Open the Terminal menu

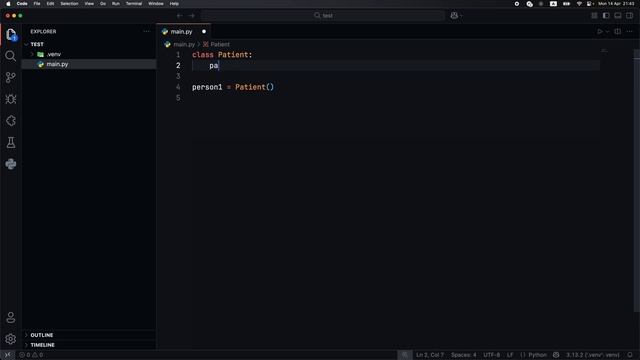[134, 4]
